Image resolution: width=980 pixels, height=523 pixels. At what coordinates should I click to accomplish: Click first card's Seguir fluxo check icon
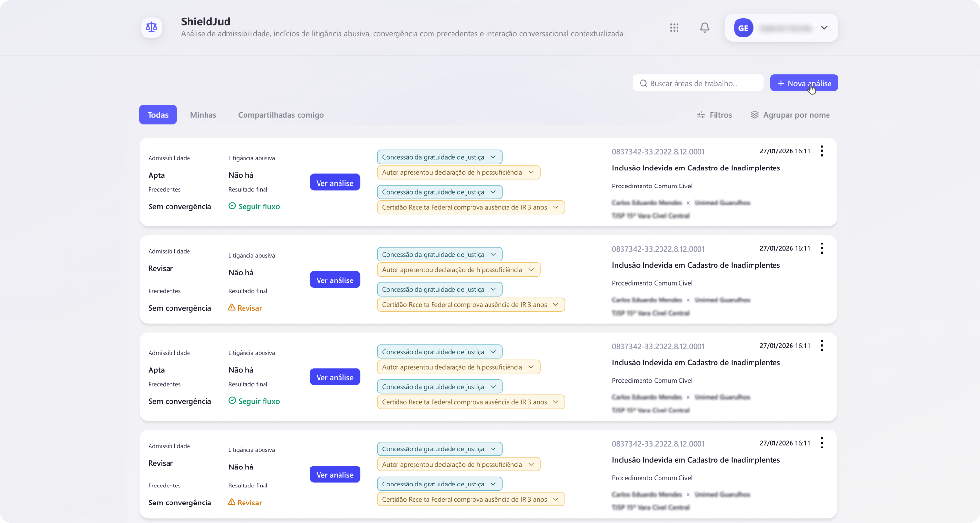pyautogui.click(x=232, y=206)
